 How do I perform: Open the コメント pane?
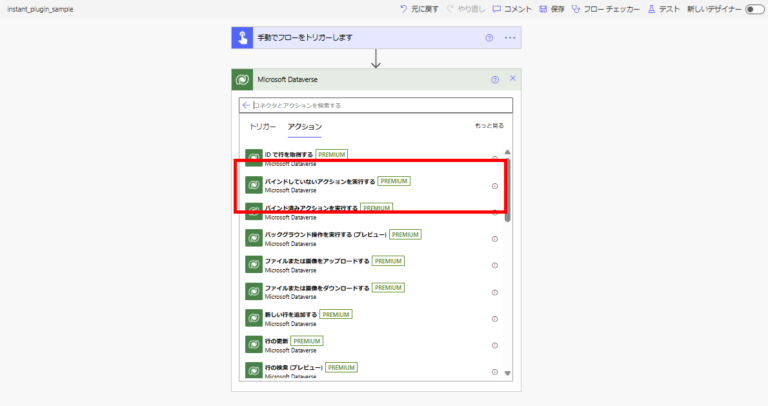[x=512, y=9]
